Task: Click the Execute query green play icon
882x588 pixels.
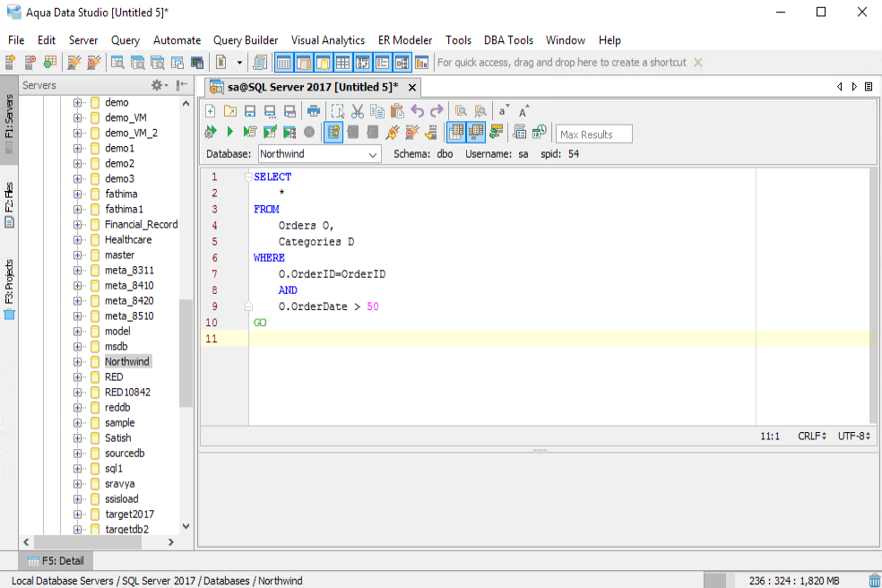Action: click(229, 133)
